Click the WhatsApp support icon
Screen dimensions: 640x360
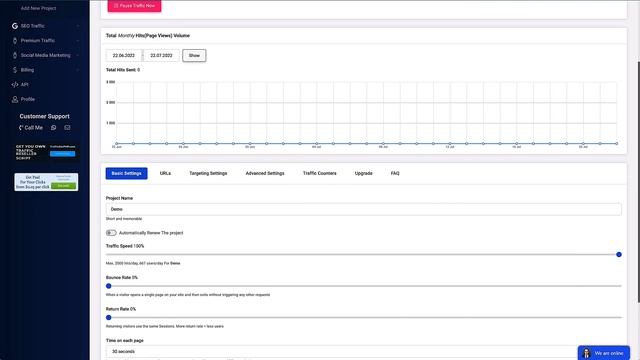(53, 128)
